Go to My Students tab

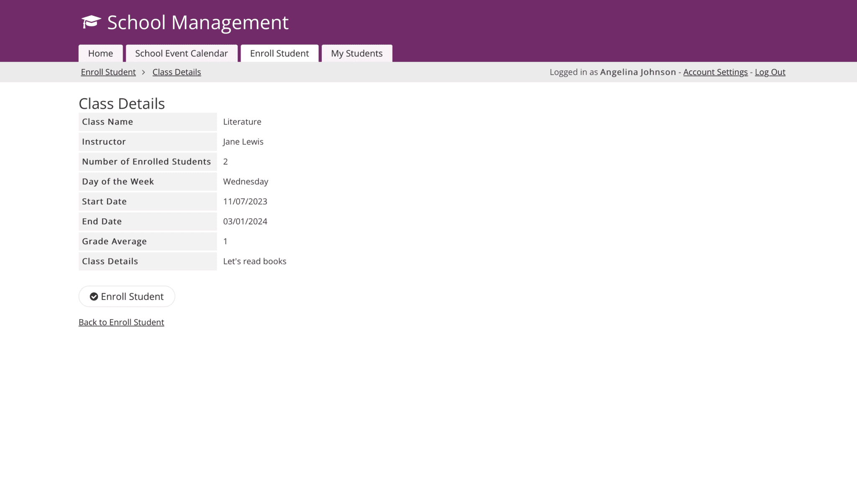pyautogui.click(x=356, y=53)
